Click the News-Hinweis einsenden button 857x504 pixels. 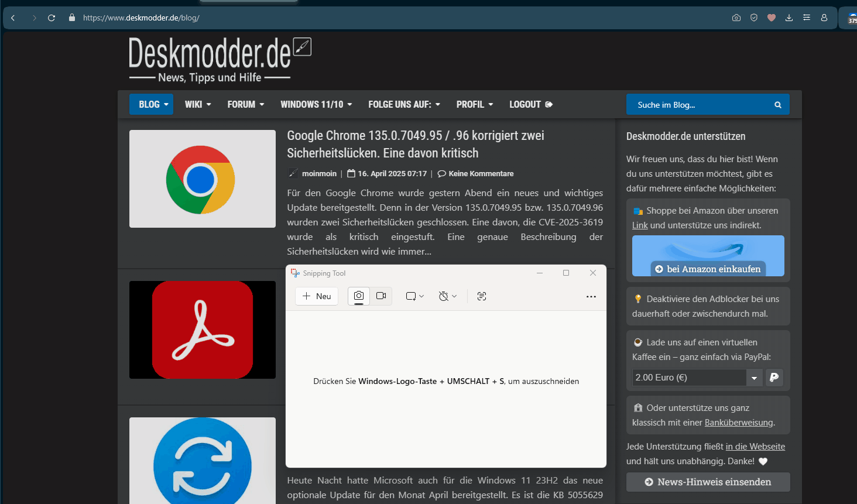coord(708,482)
